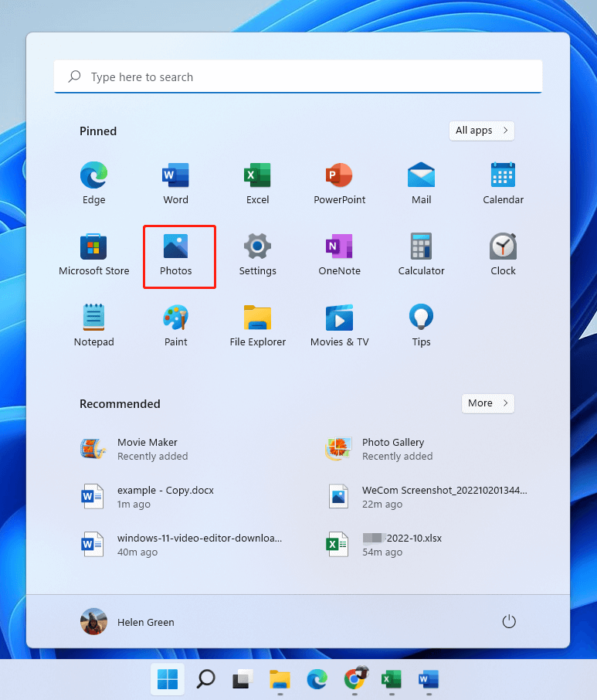597x700 pixels.
Task: Open the Tips app
Action: tap(421, 325)
